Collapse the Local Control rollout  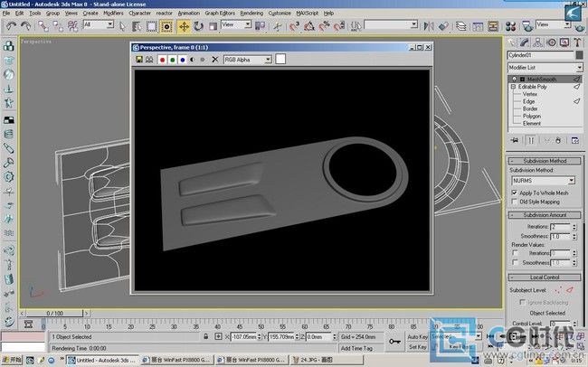545,278
